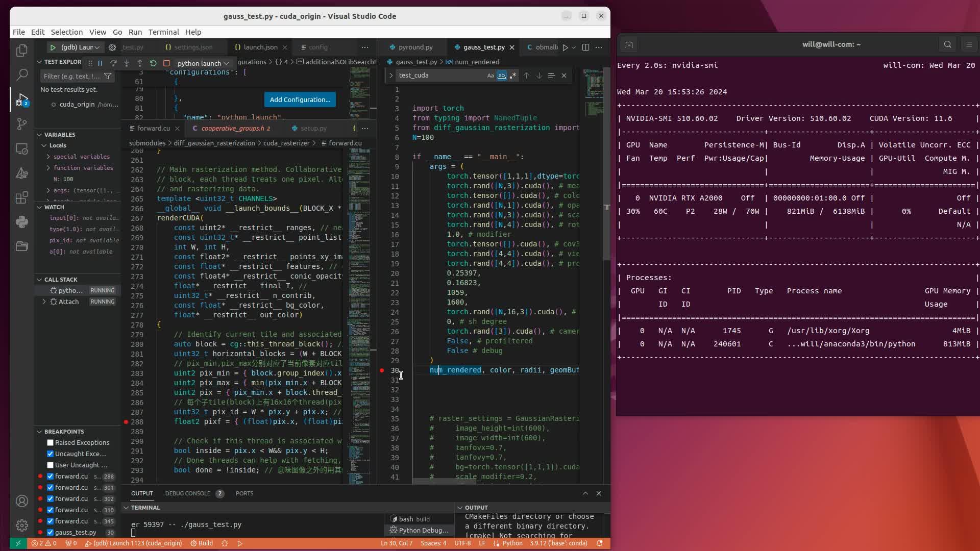Viewport: 980px width, 551px height.
Task: Stop the running debug session
Action: [x=167, y=63]
